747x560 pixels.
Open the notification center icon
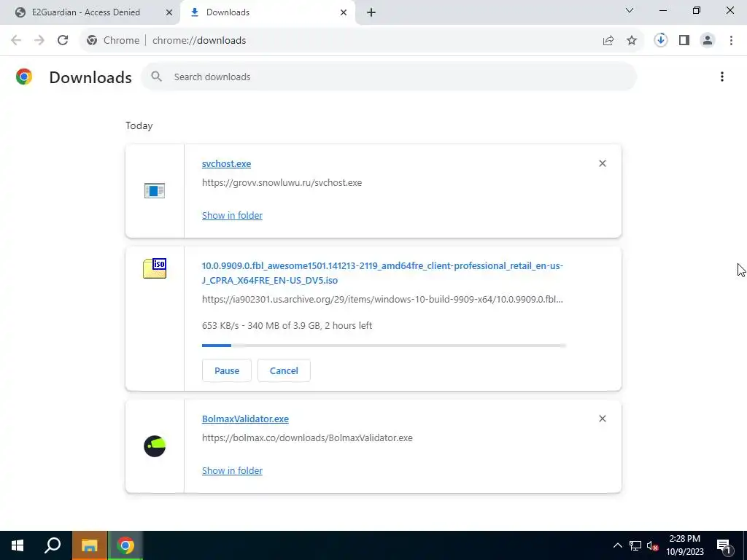pos(724,546)
